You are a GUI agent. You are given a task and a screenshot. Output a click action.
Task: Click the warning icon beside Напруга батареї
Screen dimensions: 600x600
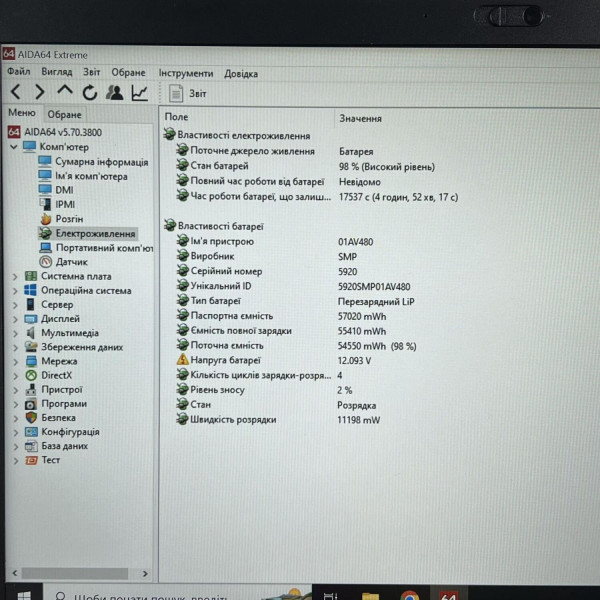pos(183,360)
